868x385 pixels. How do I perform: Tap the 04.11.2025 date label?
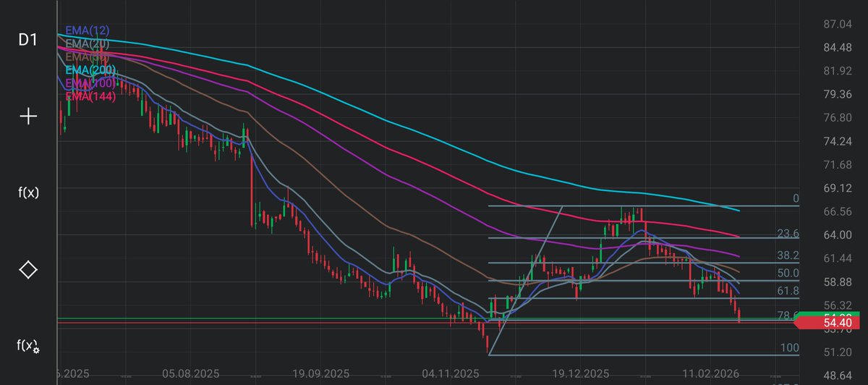click(x=450, y=374)
